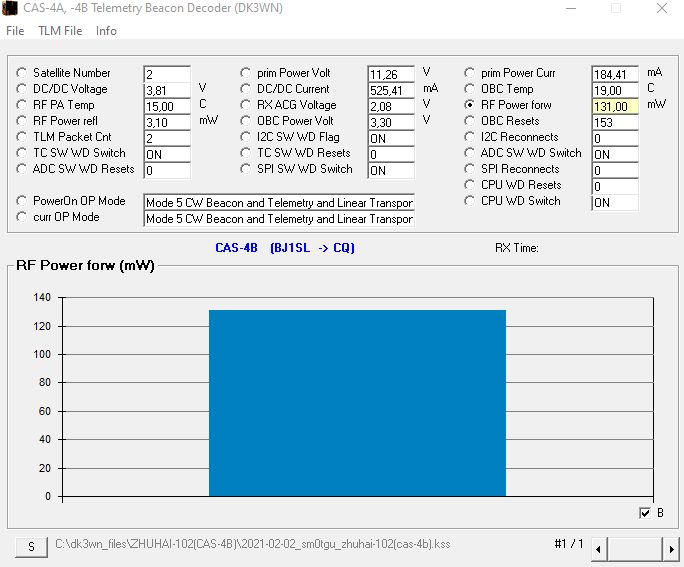Select OBC Power Volt radio button
The image size is (684, 567).
click(x=246, y=120)
